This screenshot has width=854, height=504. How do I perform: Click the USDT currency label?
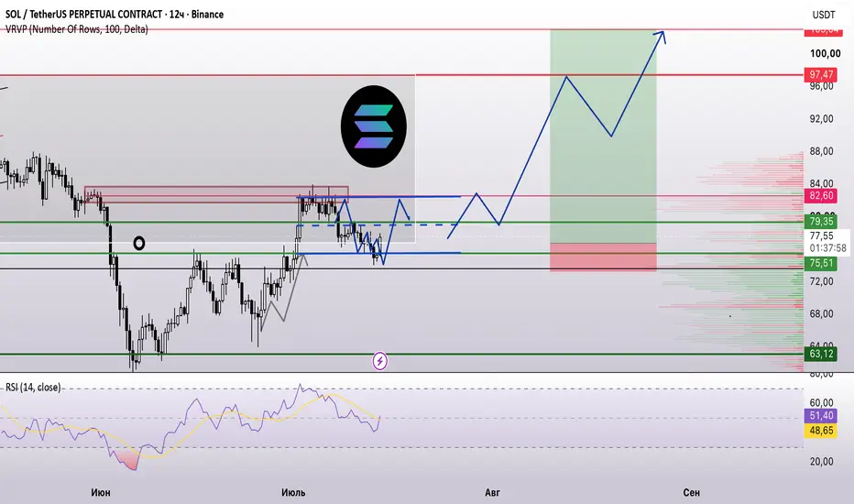click(x=824, y=15)
